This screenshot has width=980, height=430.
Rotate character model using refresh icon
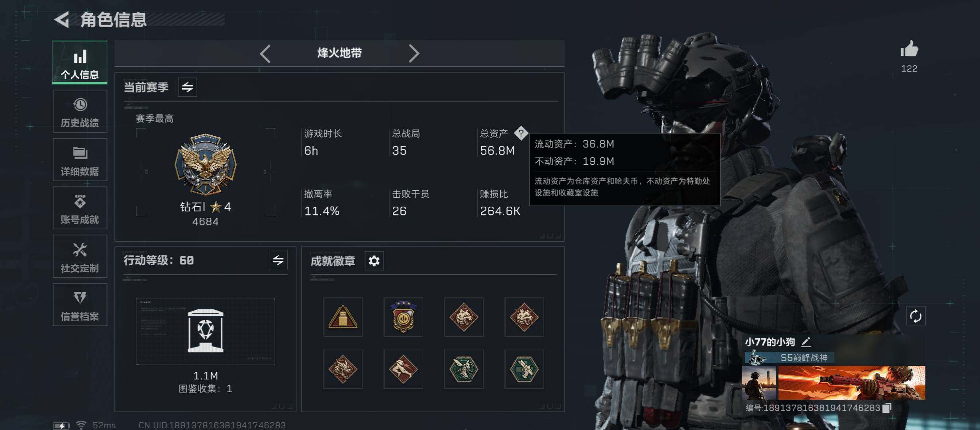[915, 316]
